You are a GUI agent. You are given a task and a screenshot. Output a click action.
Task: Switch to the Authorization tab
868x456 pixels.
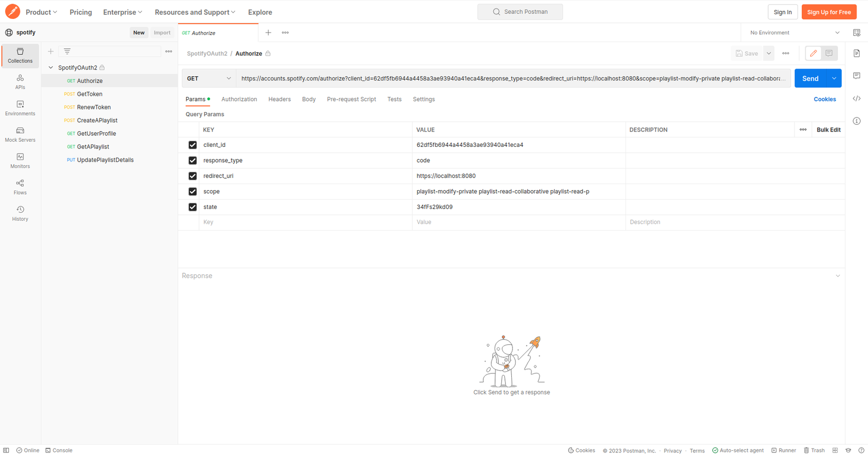[x=239, y=99]
